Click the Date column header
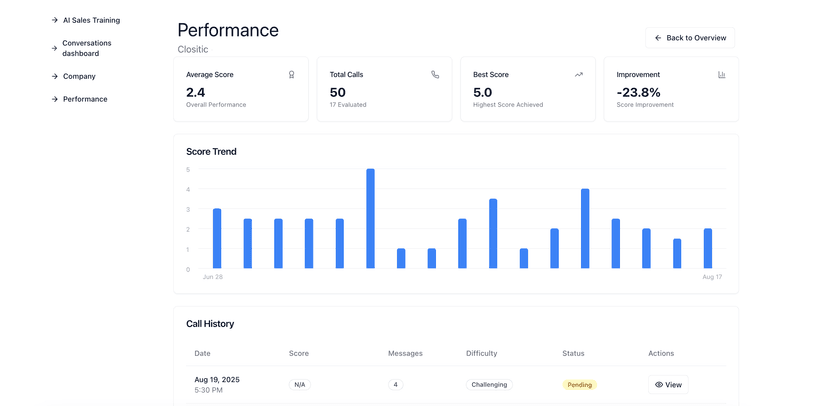The width and height of the screenshot is (828, 406). pos(202,353)
